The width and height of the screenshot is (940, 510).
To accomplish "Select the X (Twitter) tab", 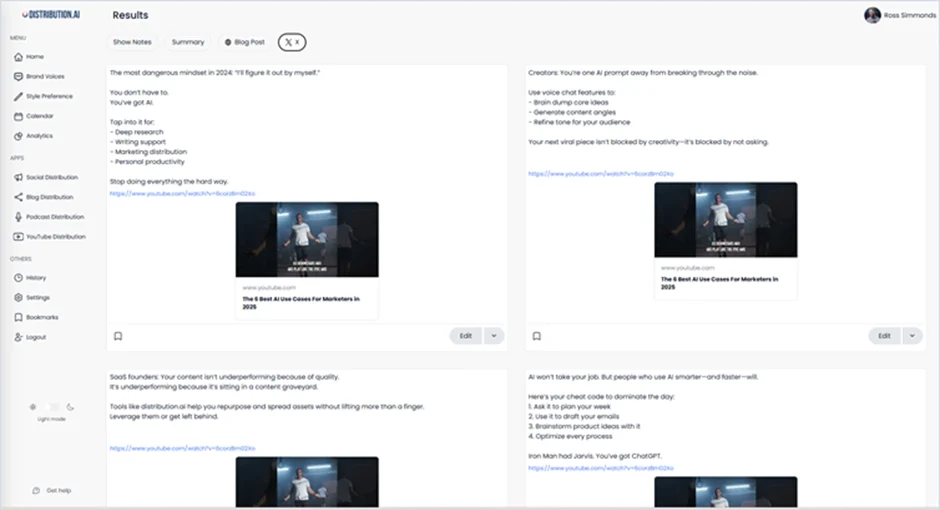I will [292, 42].
